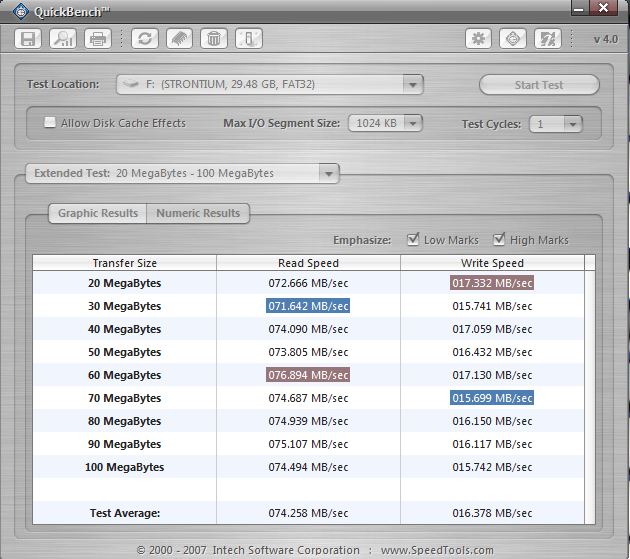Click the floppy disk save icon
630x559 pixels.
pos(28,39)
